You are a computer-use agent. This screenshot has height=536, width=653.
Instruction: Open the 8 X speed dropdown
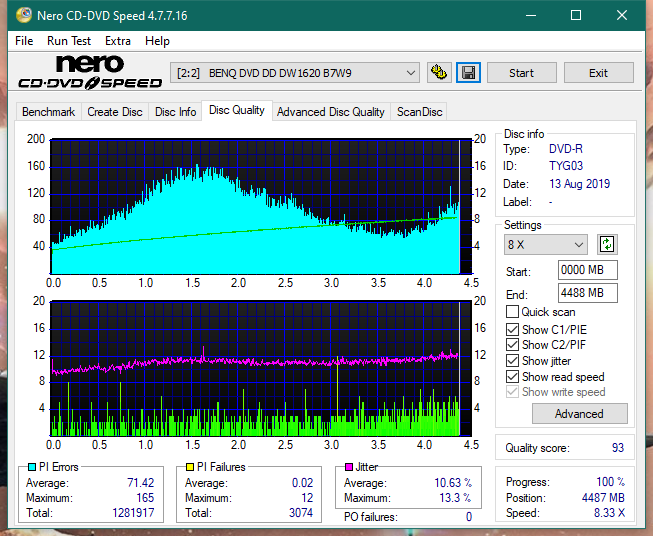pos(546,244)
